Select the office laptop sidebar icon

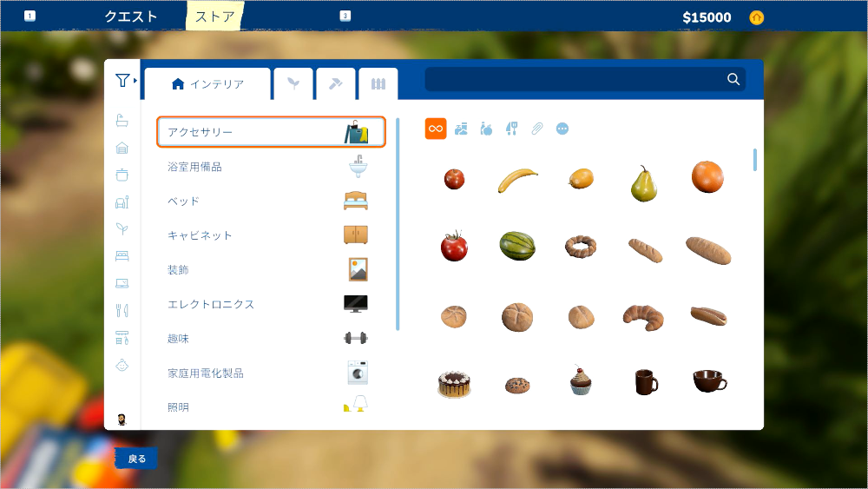[122, 283]
